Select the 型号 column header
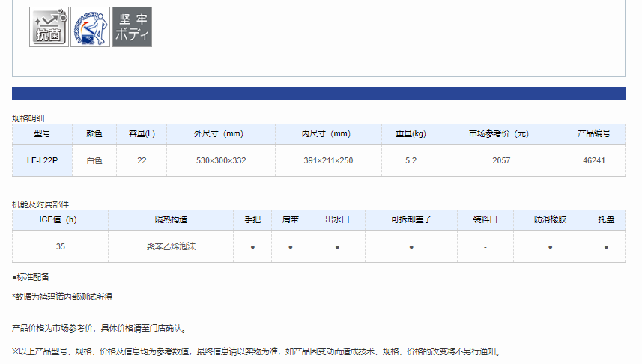Screen dimensions: 642x364 click(x=42, y=133)
